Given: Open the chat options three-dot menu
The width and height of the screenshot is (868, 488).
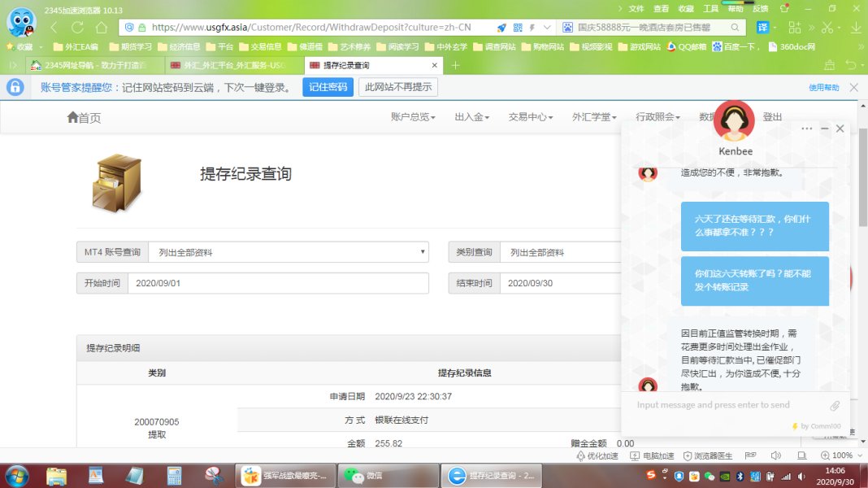Looking at the screenshot, I should tap(806, 129).
